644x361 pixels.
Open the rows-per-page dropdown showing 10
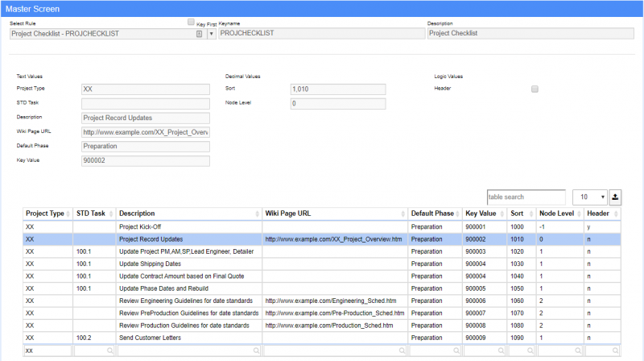point(589,197)
